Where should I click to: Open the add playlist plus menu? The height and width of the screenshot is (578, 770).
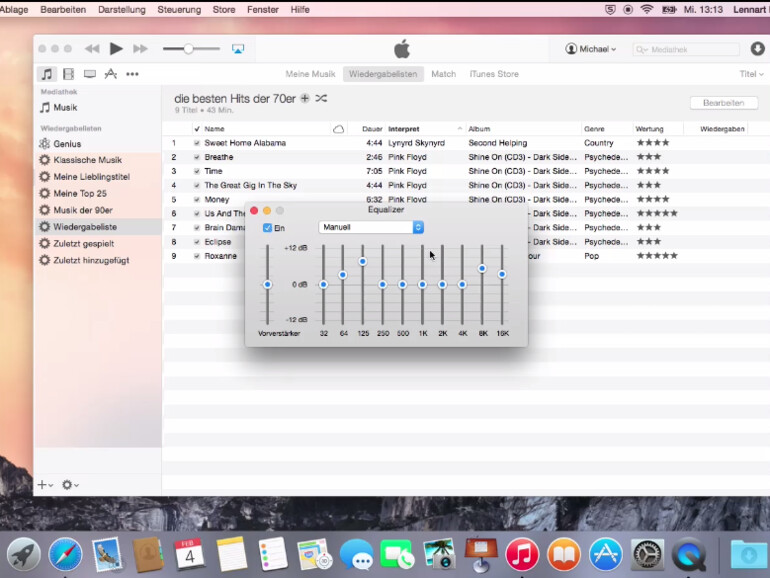pyautogui.click(x=45, y=485)
